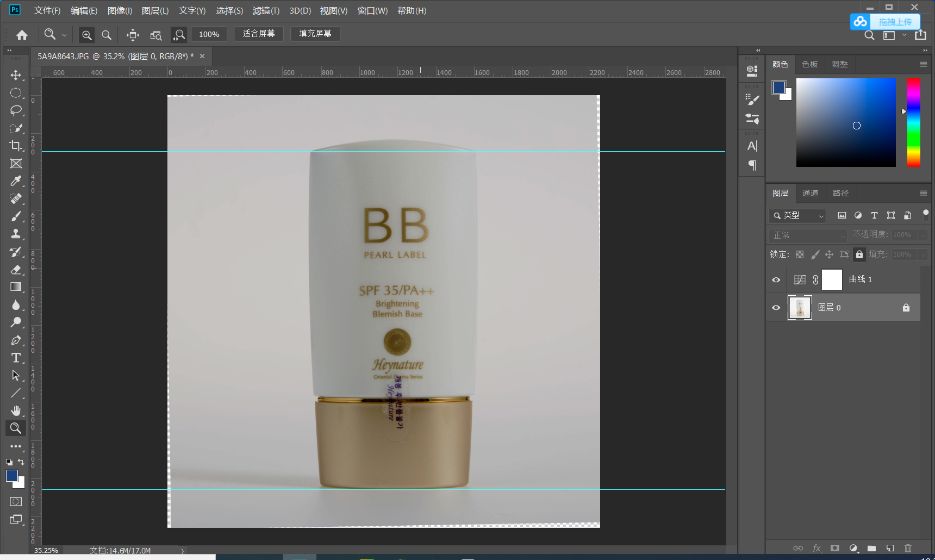The image size is (935, 560).
Task: Click the Home icon in options bar
Action: (22, 35)
